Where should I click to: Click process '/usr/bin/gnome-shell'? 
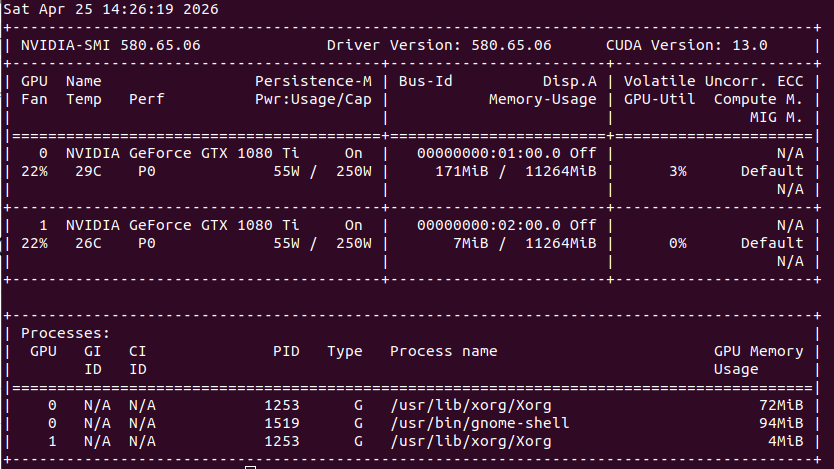click(480, 423)
